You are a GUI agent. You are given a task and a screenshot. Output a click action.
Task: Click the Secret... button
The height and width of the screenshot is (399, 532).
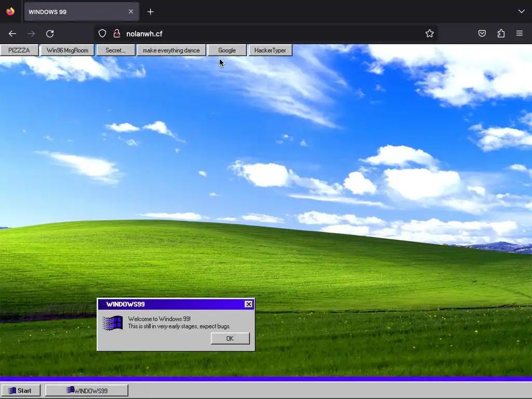116,50
